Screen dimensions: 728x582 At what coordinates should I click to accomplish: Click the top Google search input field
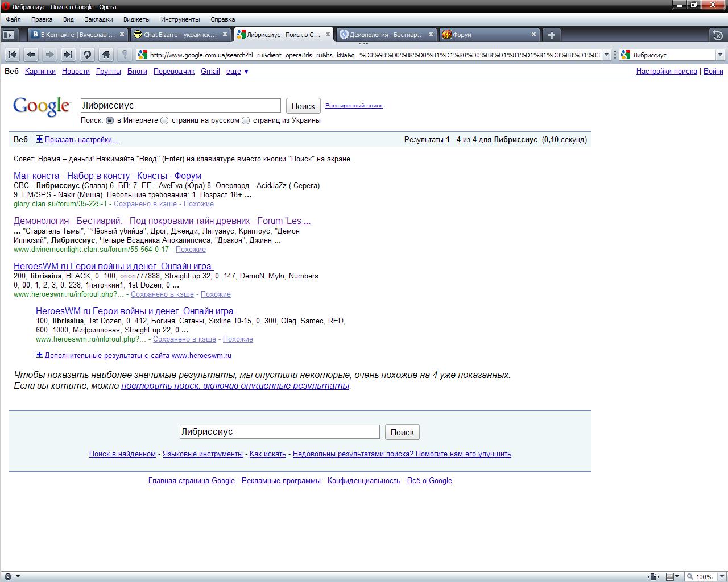(x=181, y=106)
